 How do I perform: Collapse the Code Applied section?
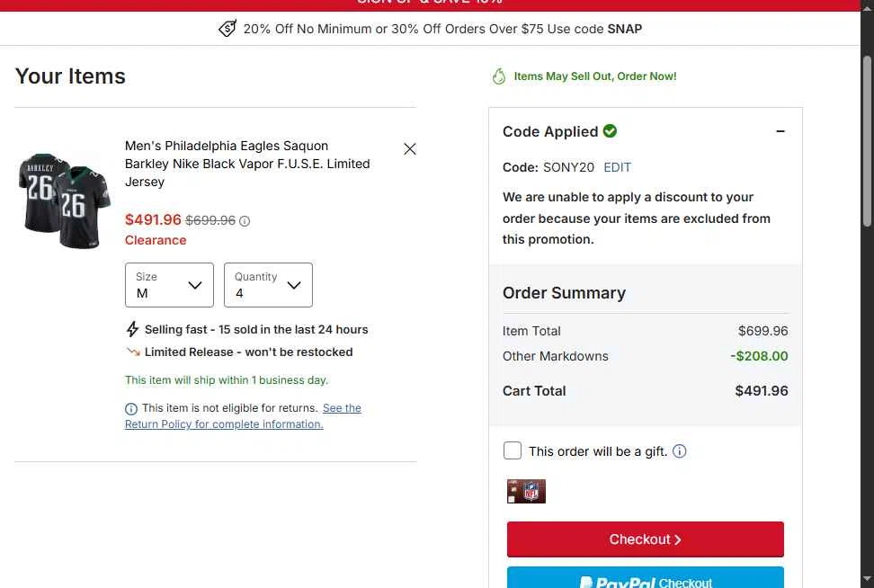tap(780, 131)
